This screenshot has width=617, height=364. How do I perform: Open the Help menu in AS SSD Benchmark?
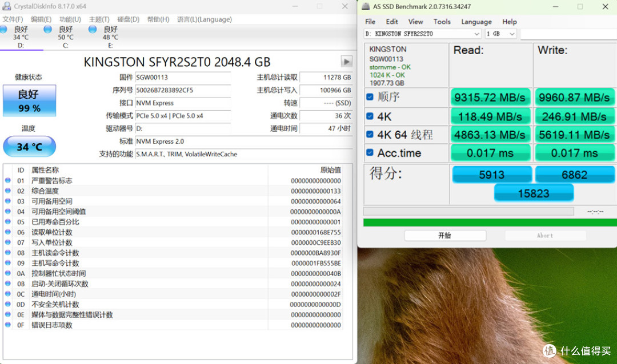pyautogui.click(x=510, y=22)
